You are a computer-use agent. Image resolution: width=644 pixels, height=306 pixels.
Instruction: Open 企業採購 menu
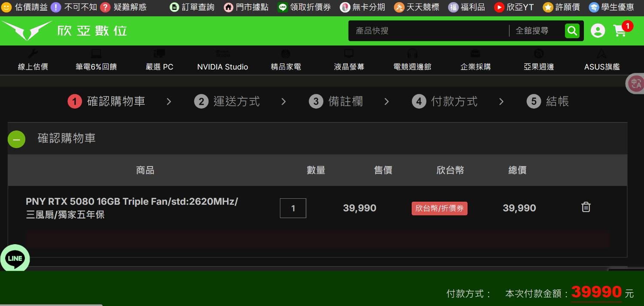pos(475,60)
